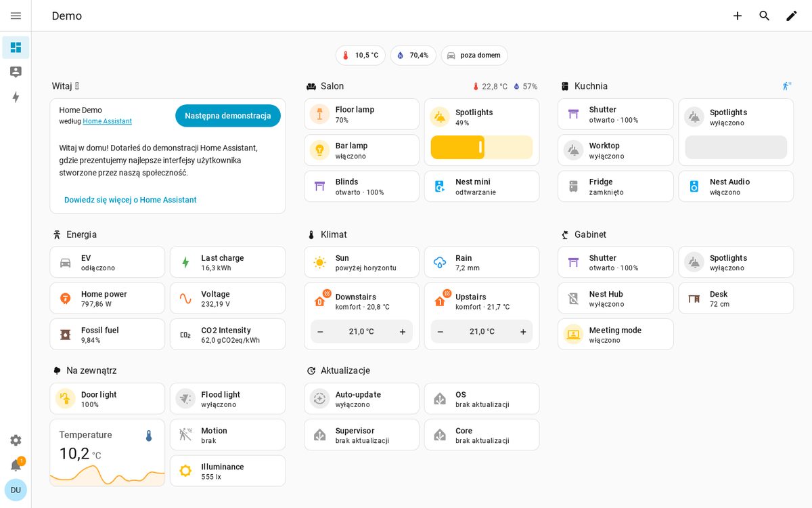The height and width of the screenshot is (508, 812).
Task: Open the Supervisor update tile
Action: pyautogui.click(x=362, y=435)
